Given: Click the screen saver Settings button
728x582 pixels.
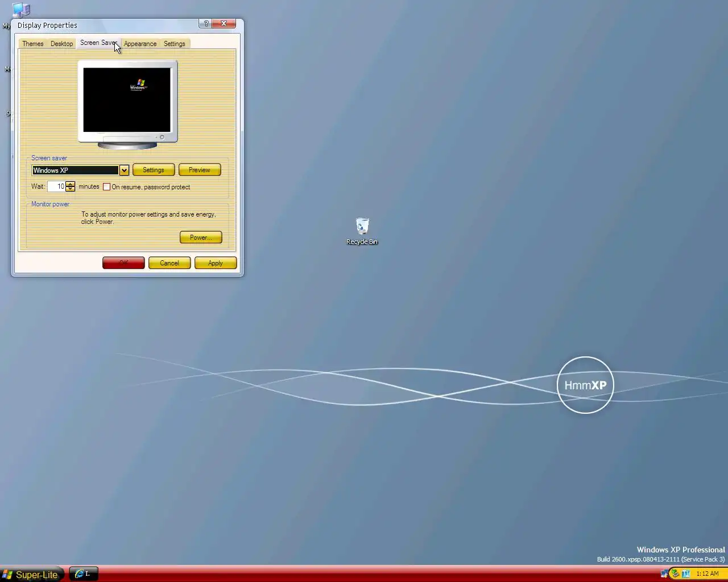Looking at the screenshot, I should point(154,170).
